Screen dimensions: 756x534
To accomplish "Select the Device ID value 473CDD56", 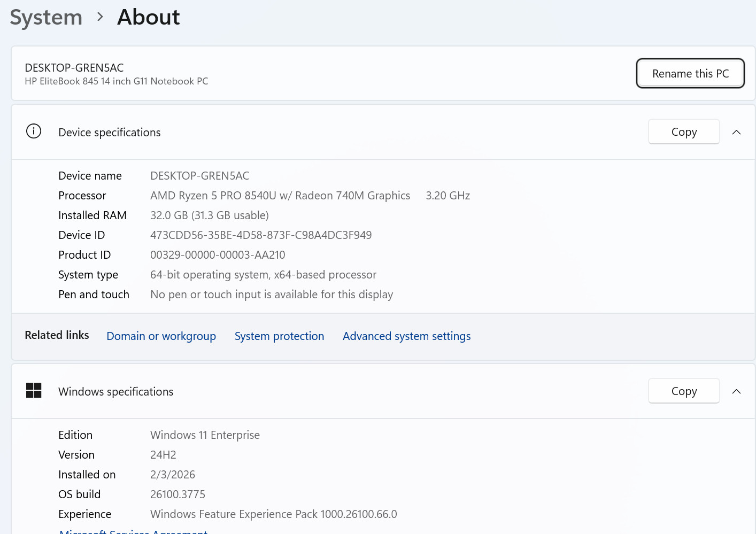I will pos(261,235).
